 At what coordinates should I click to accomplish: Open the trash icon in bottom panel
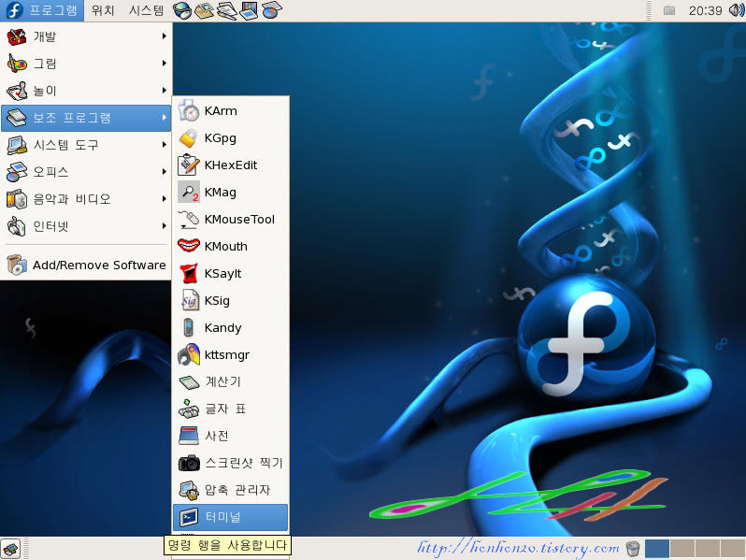pyautogui.click(x=633, y=549)
